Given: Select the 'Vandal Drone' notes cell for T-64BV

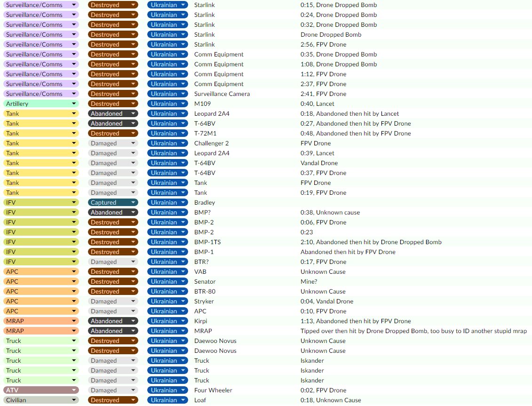Looking at the screenshot, I should pos(319,163).
